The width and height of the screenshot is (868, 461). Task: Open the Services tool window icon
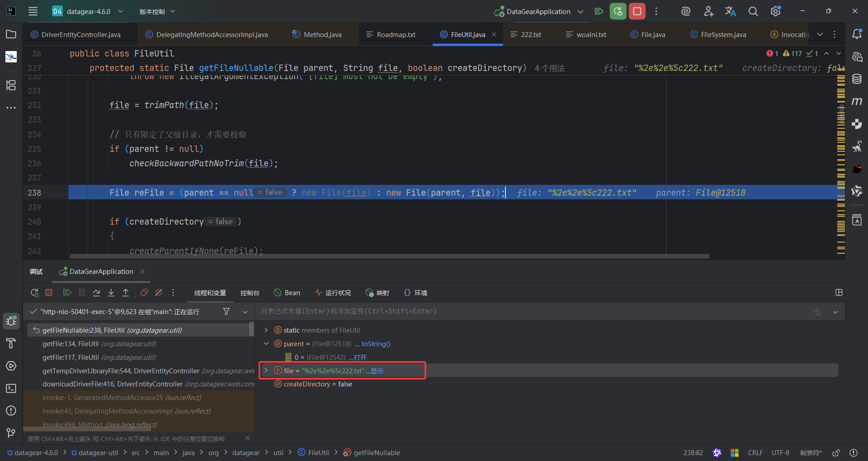click(11, 366)
